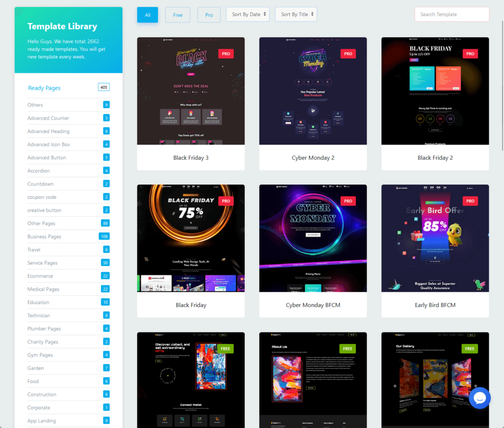Filter by Pro templates

point(209,15)
